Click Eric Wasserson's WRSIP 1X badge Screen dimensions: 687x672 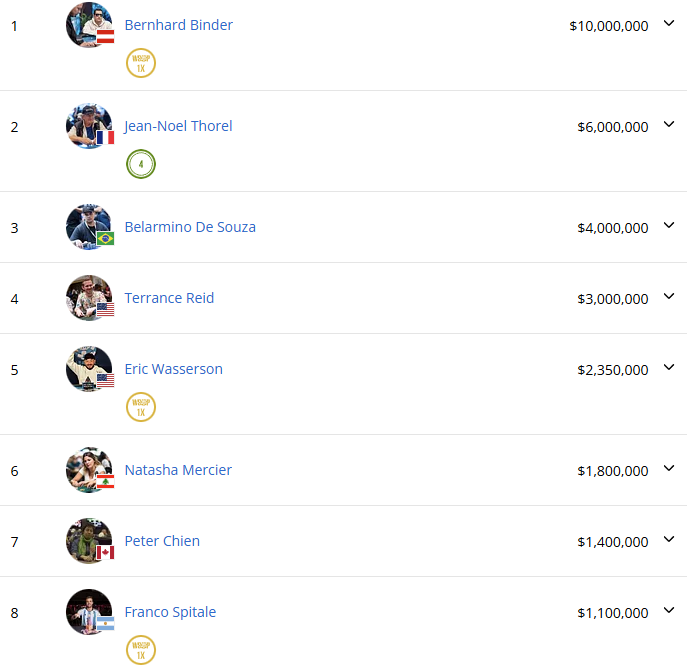click(x=141, y=407)
